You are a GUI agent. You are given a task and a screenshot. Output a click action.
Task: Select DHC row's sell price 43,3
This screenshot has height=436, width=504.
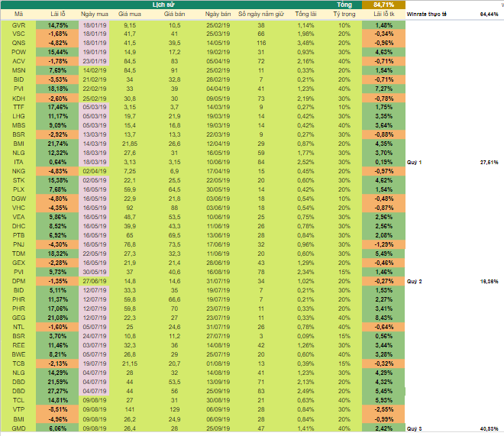point(174,226)
